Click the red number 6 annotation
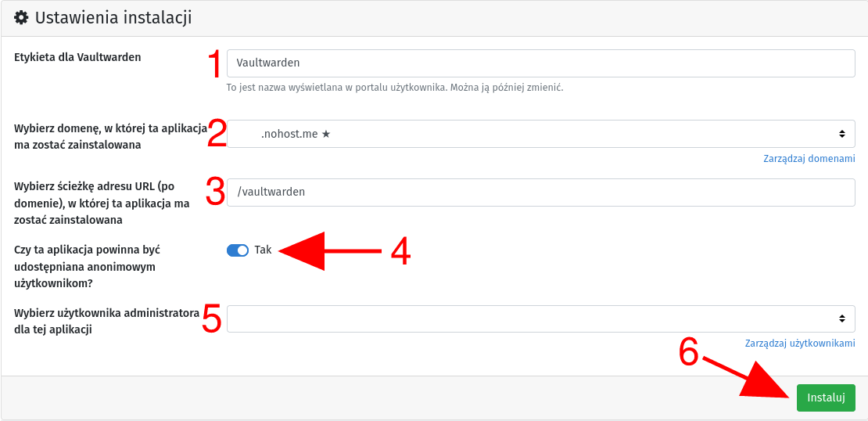Viewport: 868px width, 421px height. pos(688,352)
